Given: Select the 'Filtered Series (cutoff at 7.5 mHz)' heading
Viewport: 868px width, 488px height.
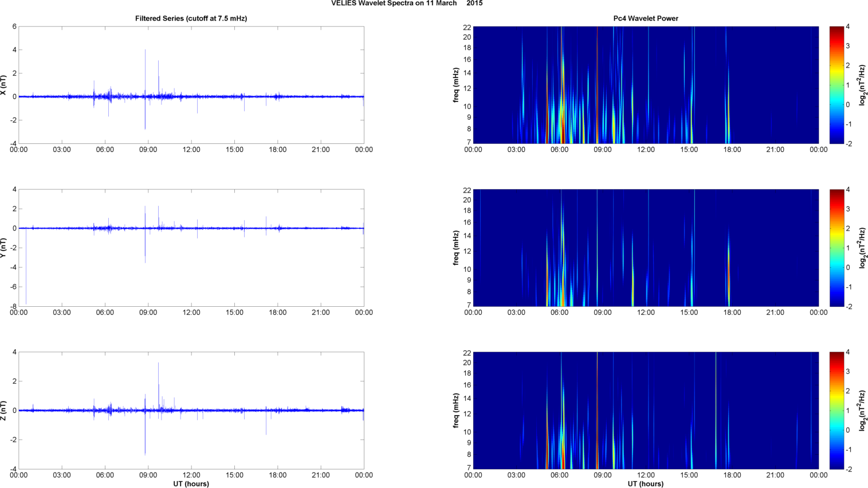Looking at the screenshot, I should click(x=191, y=18).
